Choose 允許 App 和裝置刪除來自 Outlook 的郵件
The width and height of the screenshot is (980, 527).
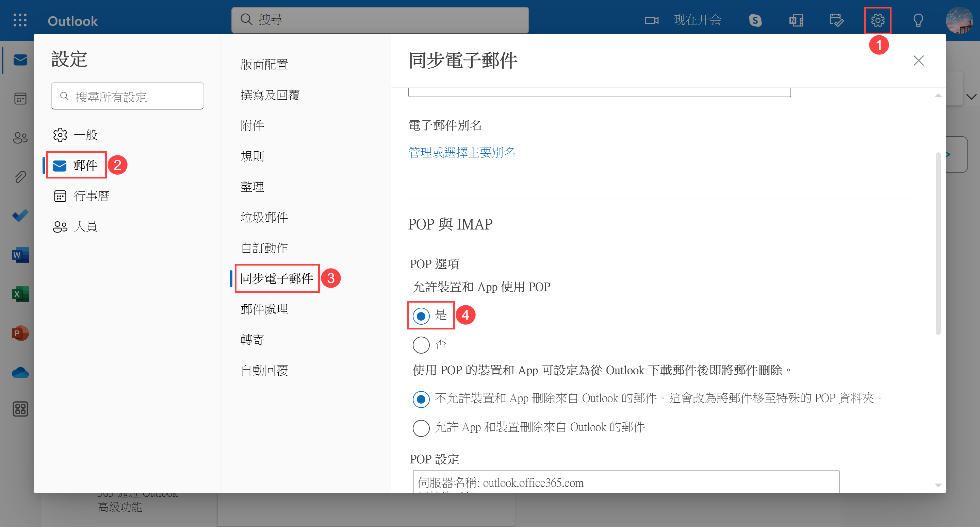click(x=421, y=428)
